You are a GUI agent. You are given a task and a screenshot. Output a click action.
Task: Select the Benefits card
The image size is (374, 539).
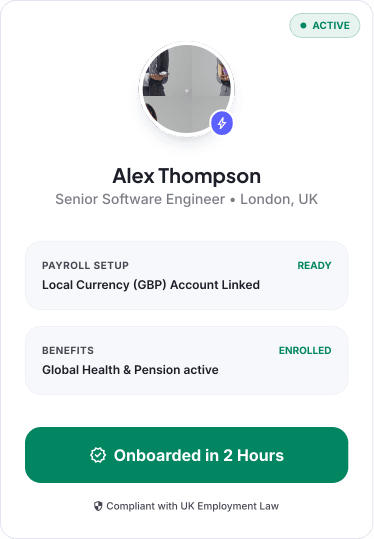pos(187,360)
